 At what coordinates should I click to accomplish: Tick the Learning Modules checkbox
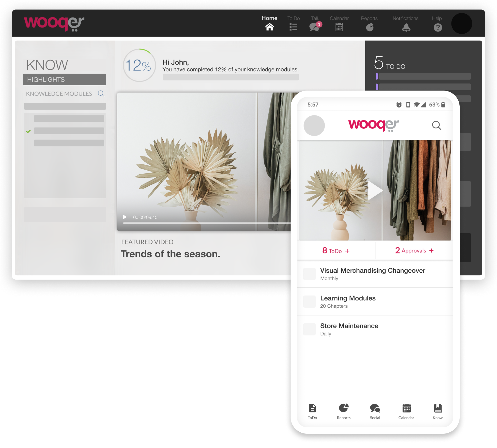309,302
